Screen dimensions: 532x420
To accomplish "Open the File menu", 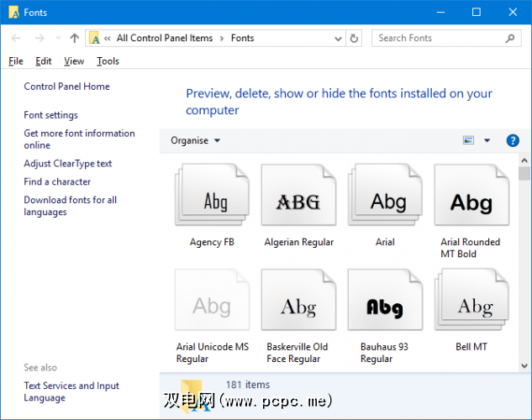I will tap(16, 61).
